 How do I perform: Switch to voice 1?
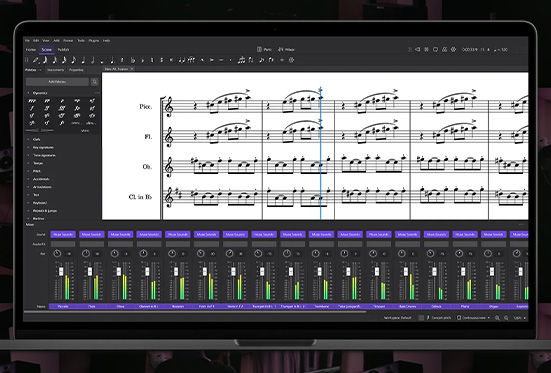point(261,60)
